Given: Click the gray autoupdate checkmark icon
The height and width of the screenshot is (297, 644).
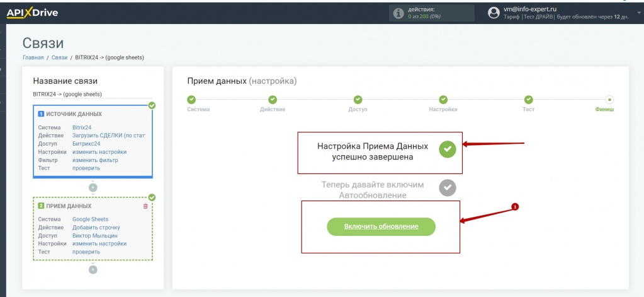Looking at the screenshot, I should (x=447, y=187).
